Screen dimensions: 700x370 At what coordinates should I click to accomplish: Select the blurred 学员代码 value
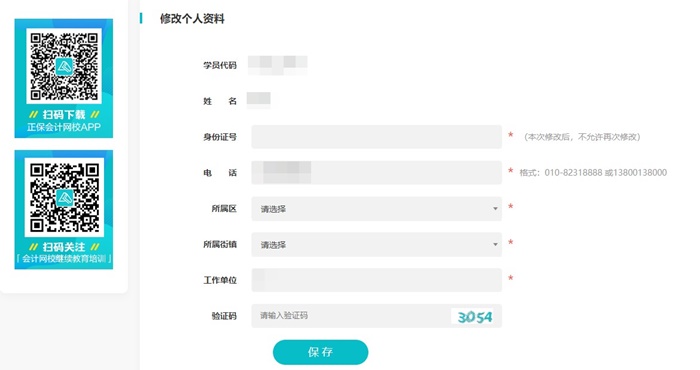click(278, 65)
